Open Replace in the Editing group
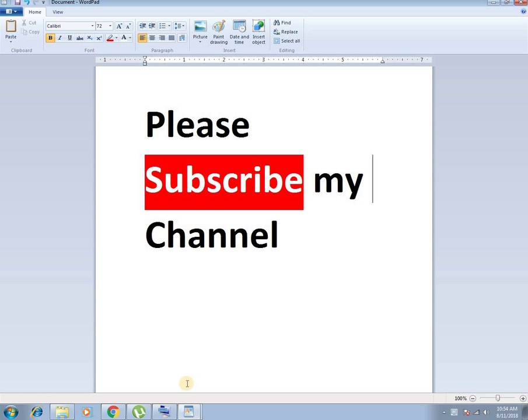This screenshot has width=528, height=420. tap(285, 32)
